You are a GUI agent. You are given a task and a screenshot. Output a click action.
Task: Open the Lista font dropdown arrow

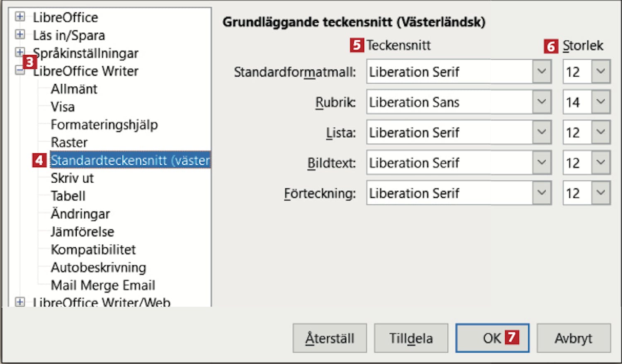[542, 133]
